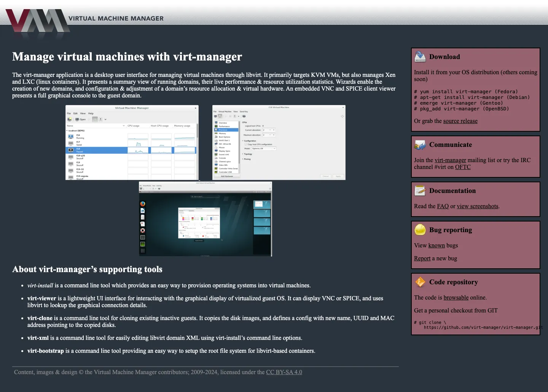Click the 'Manage virtual machines with virt-manager' heading
Image resolution: width=548 pixels, height=392 pixels.
click(x=127, y=57)
